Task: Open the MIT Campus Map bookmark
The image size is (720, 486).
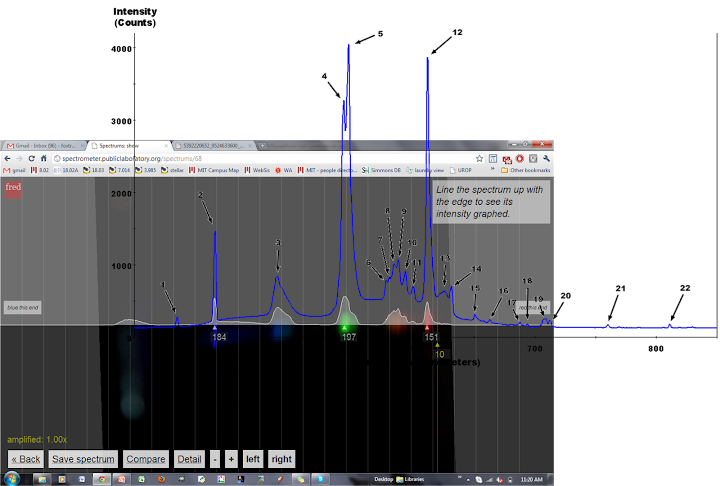Action: tap(214, 170)
